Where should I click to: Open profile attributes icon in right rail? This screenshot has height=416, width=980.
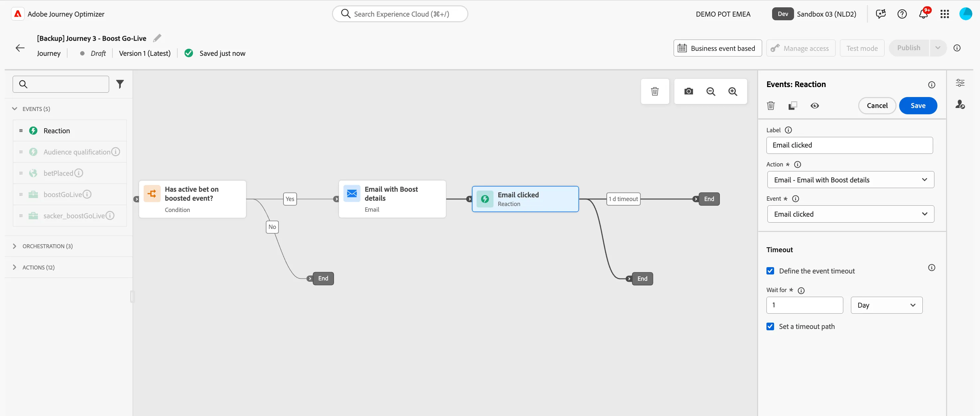tap(960, 104)
